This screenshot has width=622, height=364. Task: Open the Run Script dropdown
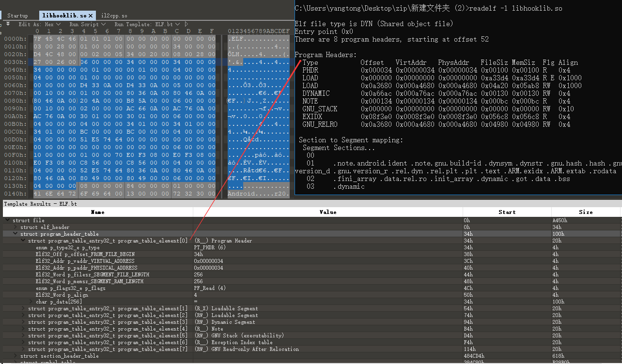click(x=87, y=24)
